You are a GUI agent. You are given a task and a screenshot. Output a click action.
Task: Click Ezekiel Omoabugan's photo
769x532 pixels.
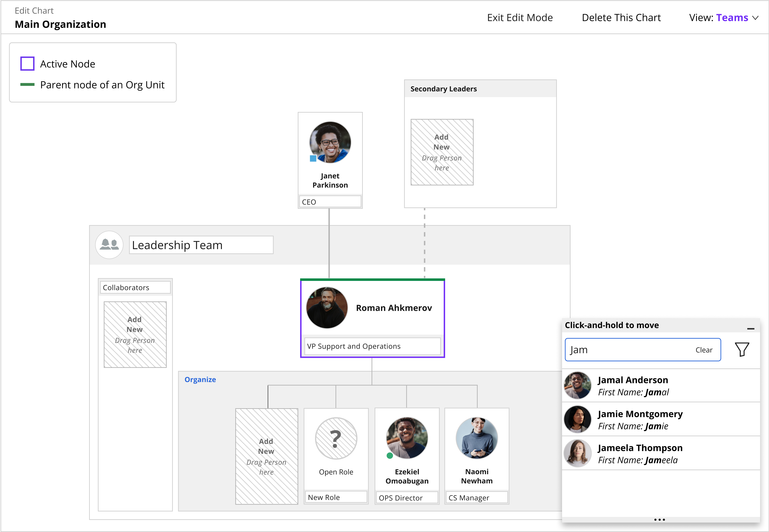point(407,438)
